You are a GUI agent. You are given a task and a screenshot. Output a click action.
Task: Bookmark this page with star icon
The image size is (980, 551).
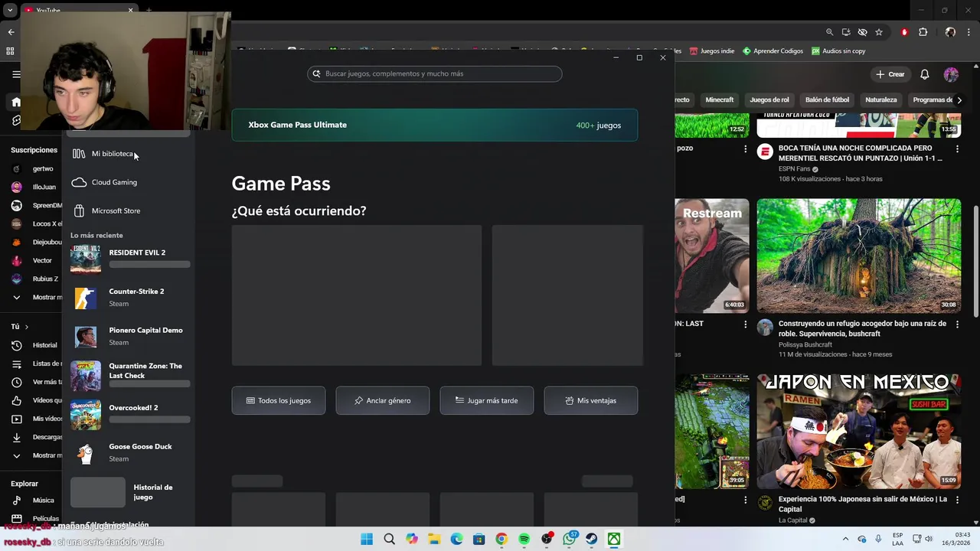pos(879,32)
